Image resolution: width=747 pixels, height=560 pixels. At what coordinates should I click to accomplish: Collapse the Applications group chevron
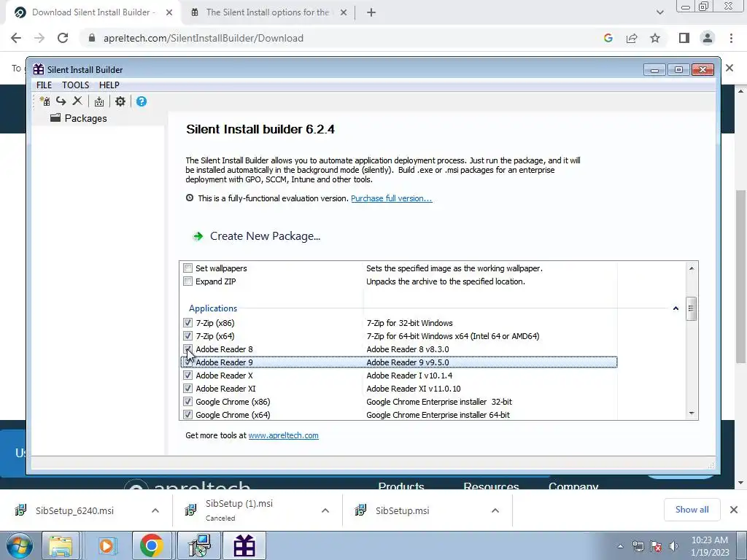[676, 308]
